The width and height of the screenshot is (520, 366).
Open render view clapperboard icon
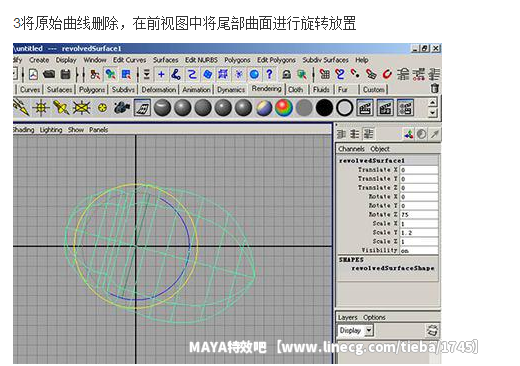click(x=365, y=108)
